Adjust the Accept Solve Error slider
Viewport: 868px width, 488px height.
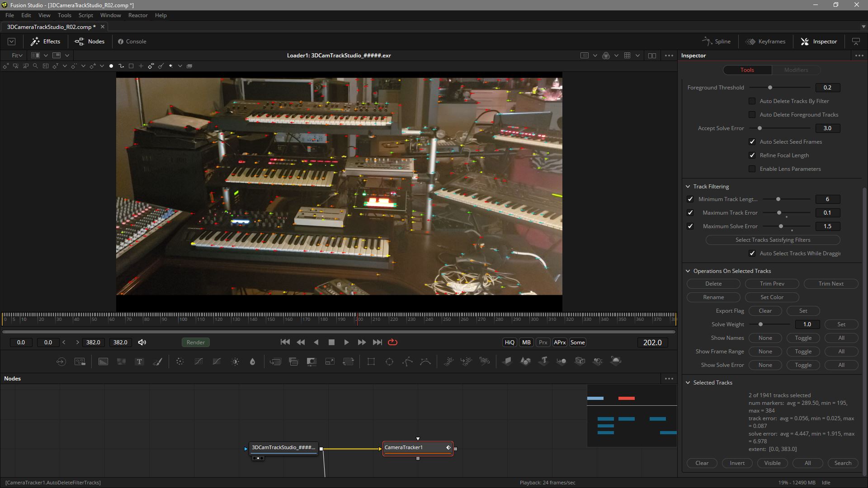tap(760, 128)
